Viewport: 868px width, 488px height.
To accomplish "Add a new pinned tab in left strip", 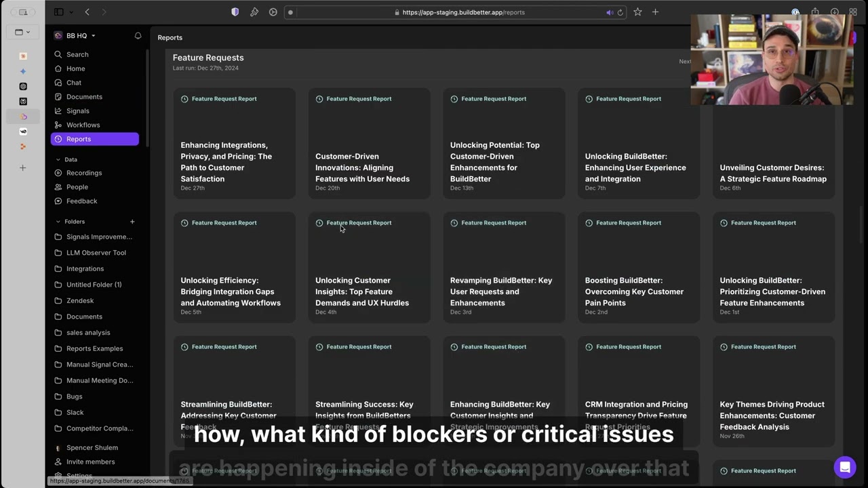I will [23, 167].
